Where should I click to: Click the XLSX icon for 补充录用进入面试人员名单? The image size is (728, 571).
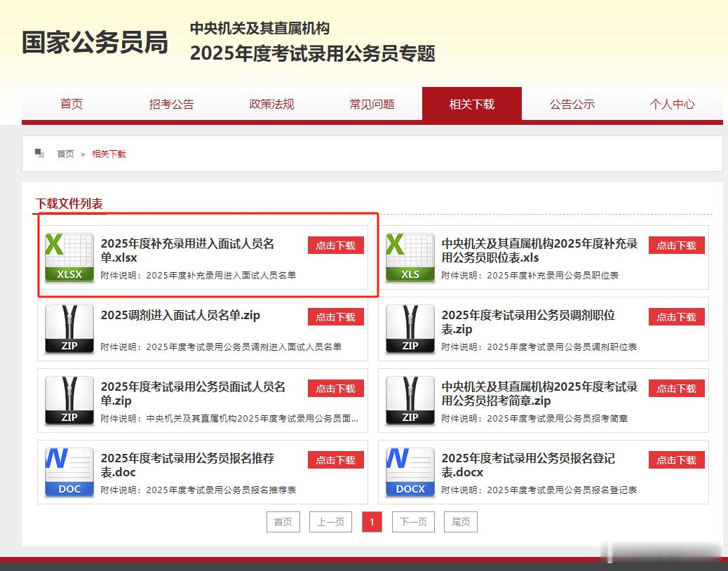[69, 257]
